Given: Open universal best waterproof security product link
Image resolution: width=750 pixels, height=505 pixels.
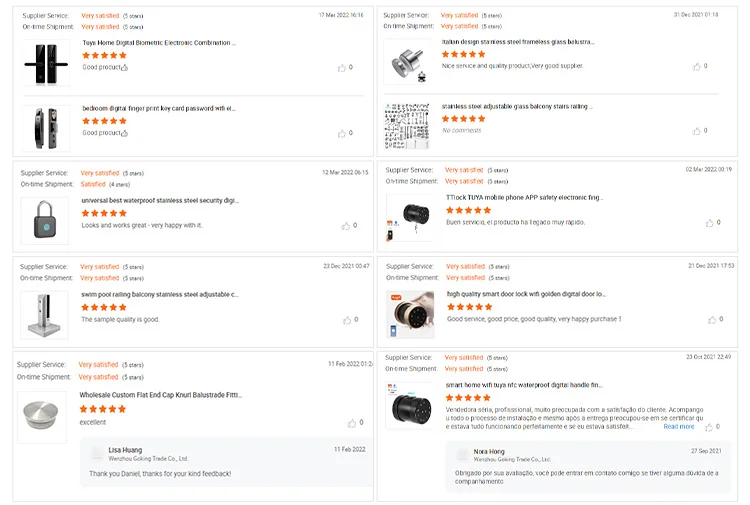Looking at the screenshot, I should 160,200.
